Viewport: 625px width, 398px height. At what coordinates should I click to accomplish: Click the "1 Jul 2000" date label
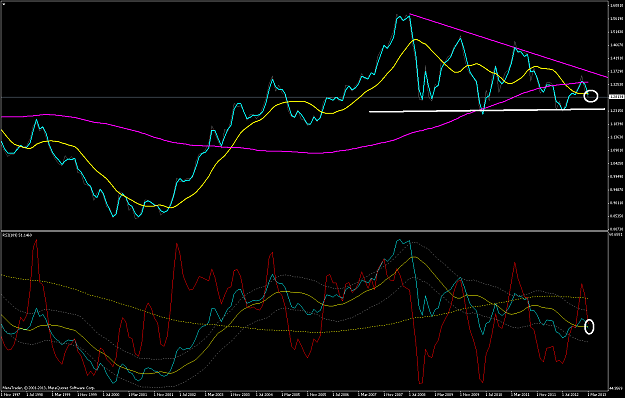[x=111, y=394]
